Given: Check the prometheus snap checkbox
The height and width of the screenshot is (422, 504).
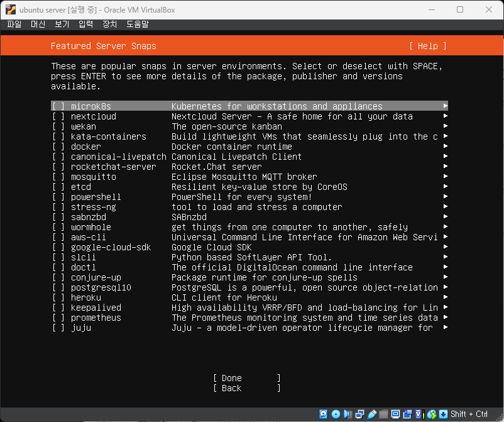Looking at the screenshot, I should (x=58, y=318).
